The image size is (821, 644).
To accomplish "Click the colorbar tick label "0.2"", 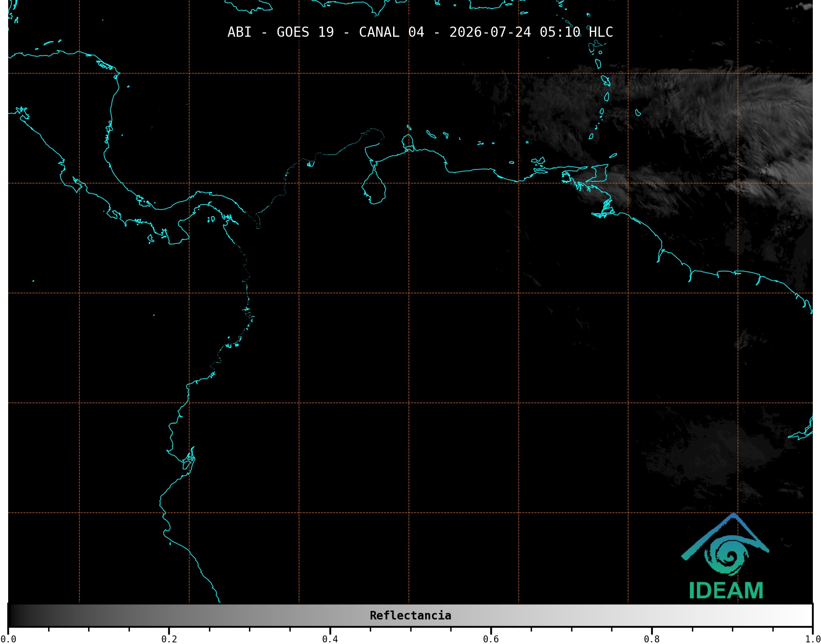I will point(169,639).
